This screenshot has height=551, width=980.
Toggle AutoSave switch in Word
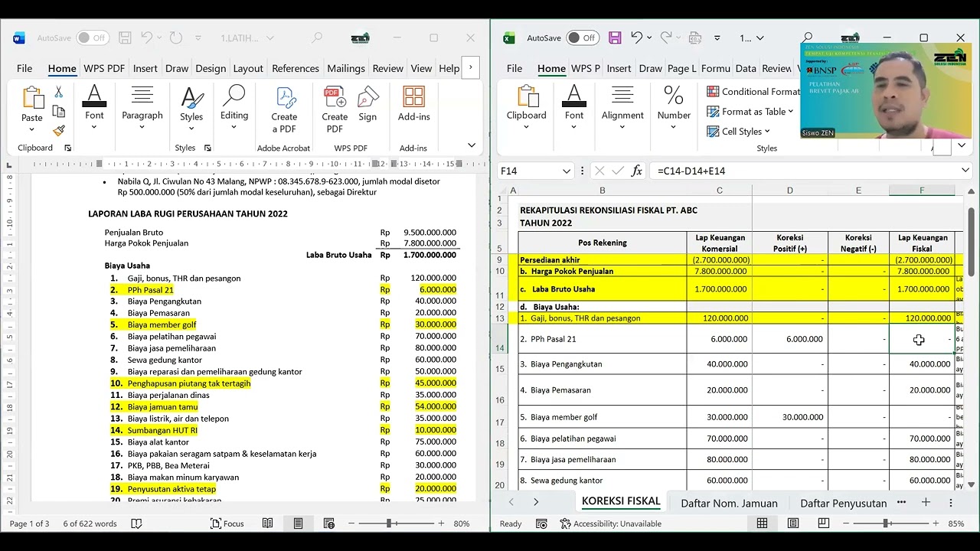92,37
